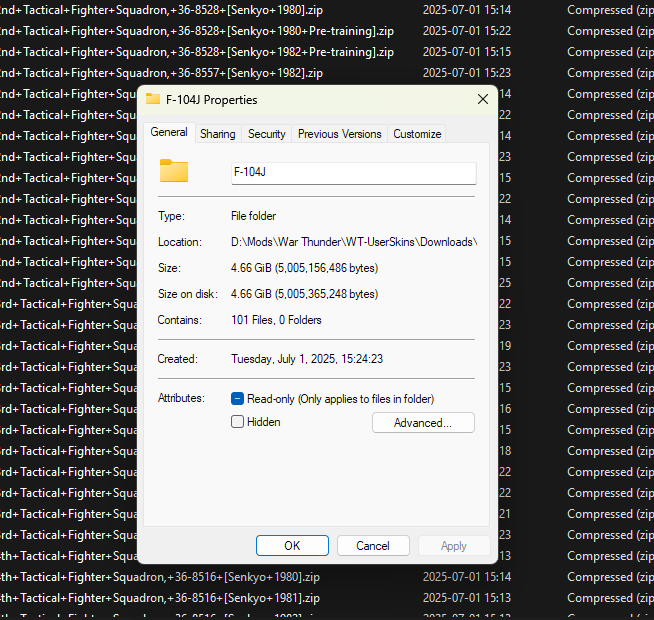654x620 pixels.
Task: Select 36-8516+[Senkyo+1981].zip in Explorer
Action: tap(160, 598)
